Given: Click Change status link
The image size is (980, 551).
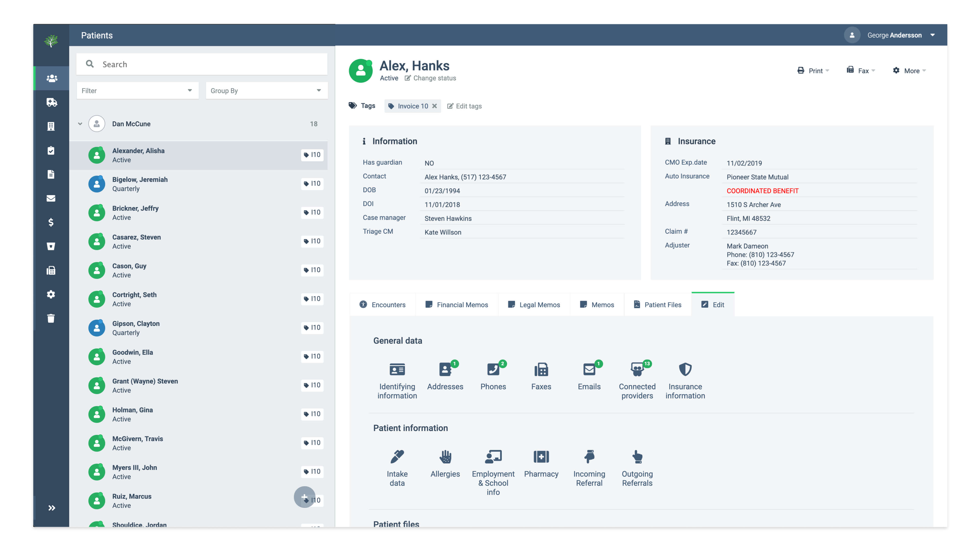Looking at the screenshot, I should click(x=430, y=78).
